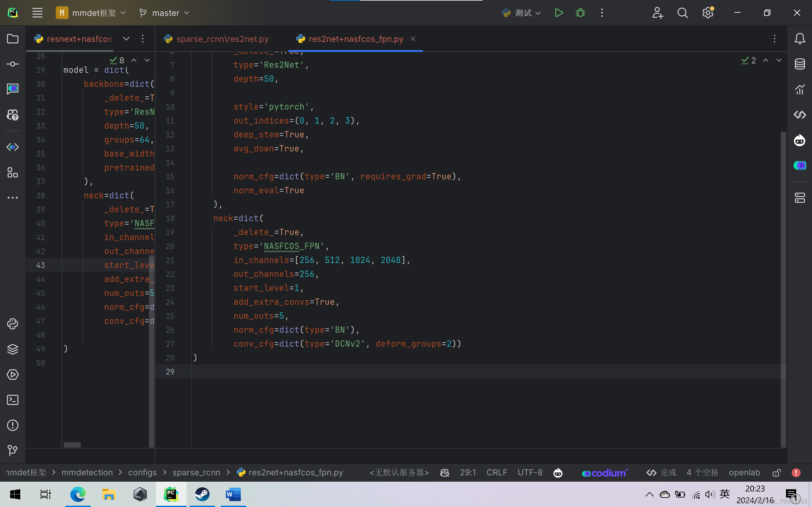
Task: Open the Terminal tool window
Action: pyautogui.click(x=12, y=400)
